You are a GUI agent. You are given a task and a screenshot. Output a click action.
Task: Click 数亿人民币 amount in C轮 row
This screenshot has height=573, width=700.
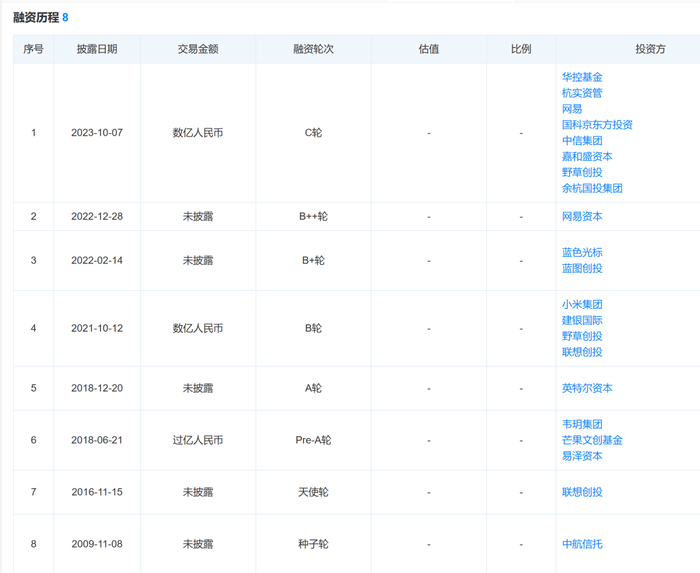pyautogui.click(x=198, y=133)
